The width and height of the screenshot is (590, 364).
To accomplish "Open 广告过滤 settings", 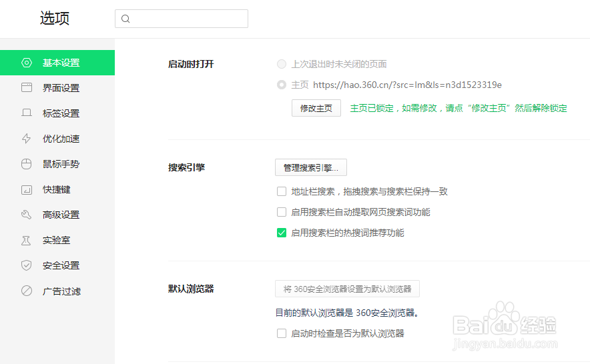I will (x=57, y=291).
